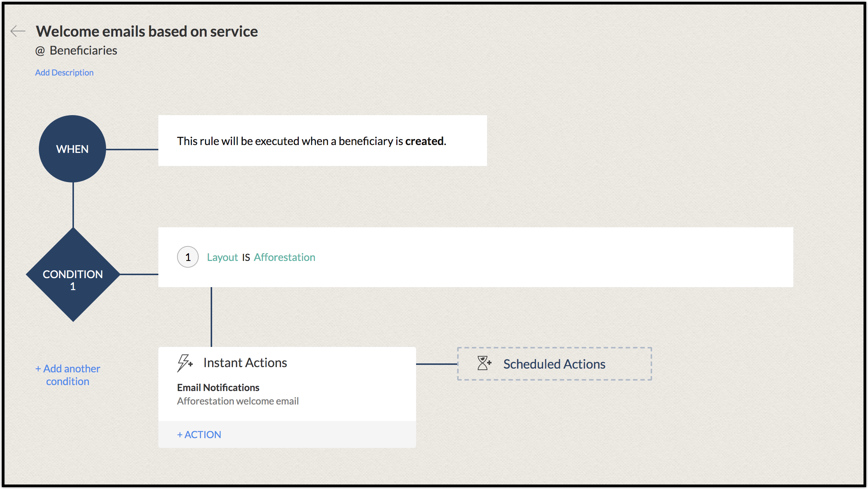Click the rule execution trigger text box

322,141
